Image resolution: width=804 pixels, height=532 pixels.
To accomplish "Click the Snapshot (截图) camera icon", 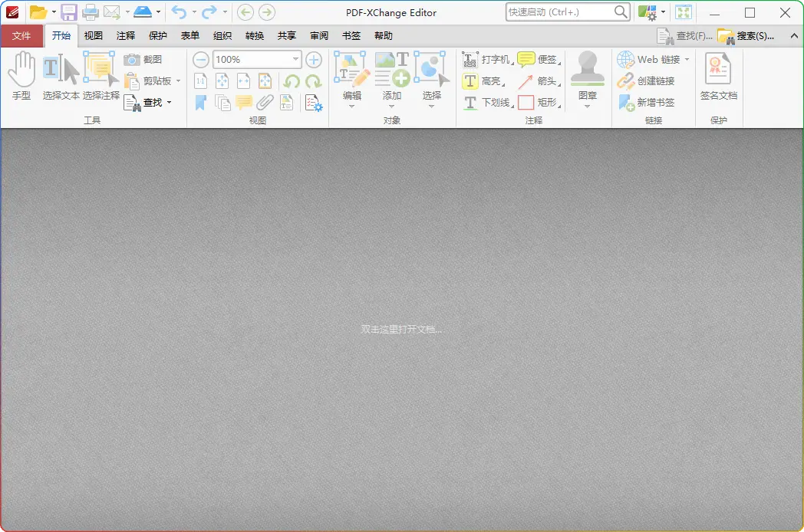I will point(133,60).
